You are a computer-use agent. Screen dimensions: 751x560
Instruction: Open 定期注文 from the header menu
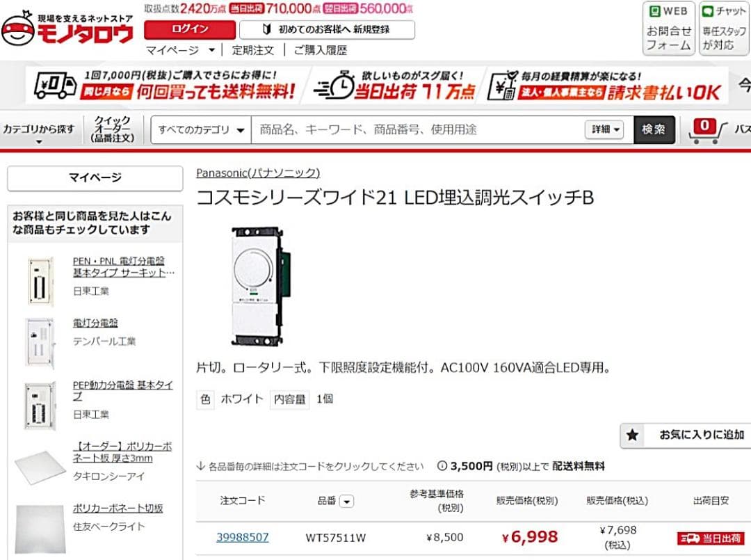tap(253, 50)
